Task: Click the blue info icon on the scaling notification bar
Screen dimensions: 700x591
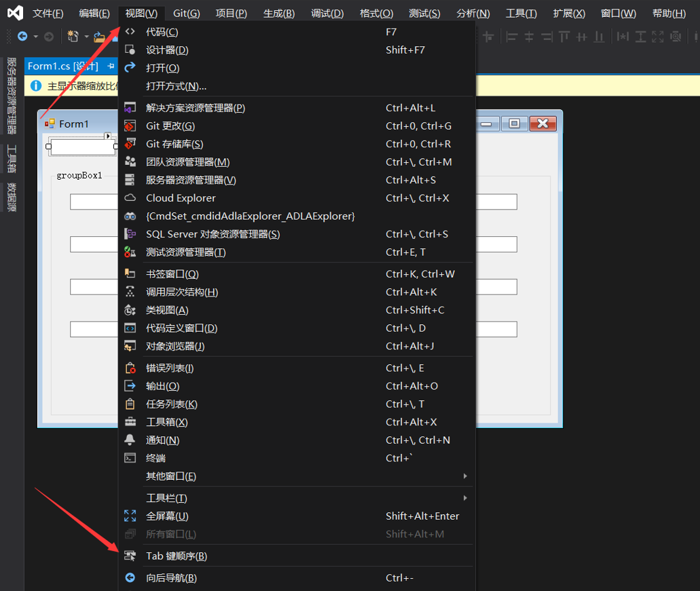Action: pos(35,85)
